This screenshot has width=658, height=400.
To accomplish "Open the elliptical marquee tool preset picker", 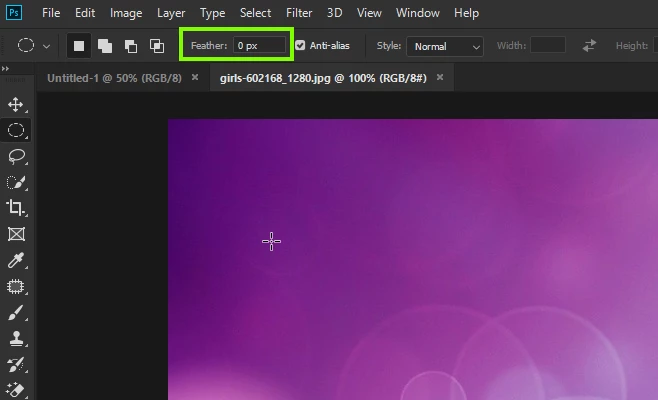I will pos(33,45).
